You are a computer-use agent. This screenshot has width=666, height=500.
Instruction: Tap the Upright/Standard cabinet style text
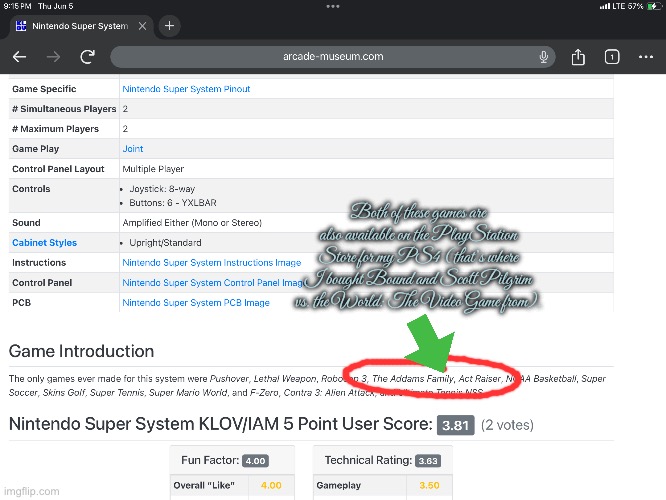click(x=165, y=243)
